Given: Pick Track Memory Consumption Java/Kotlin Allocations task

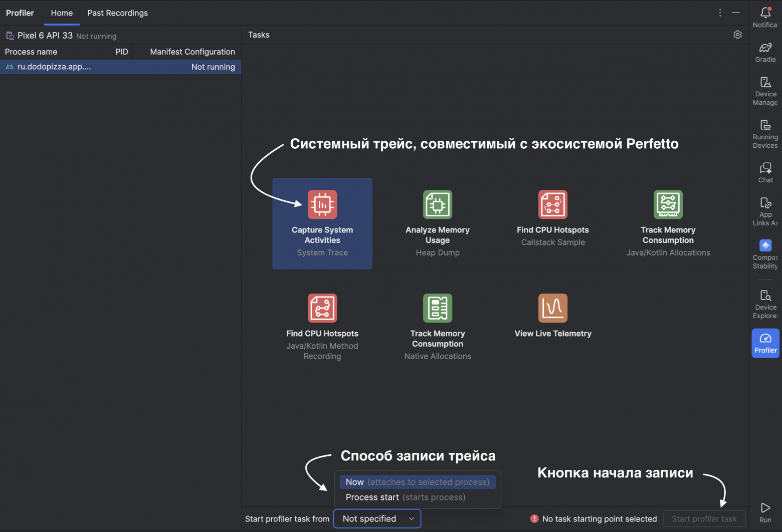Looking at the screenshot, I should (x=668, y=223).
